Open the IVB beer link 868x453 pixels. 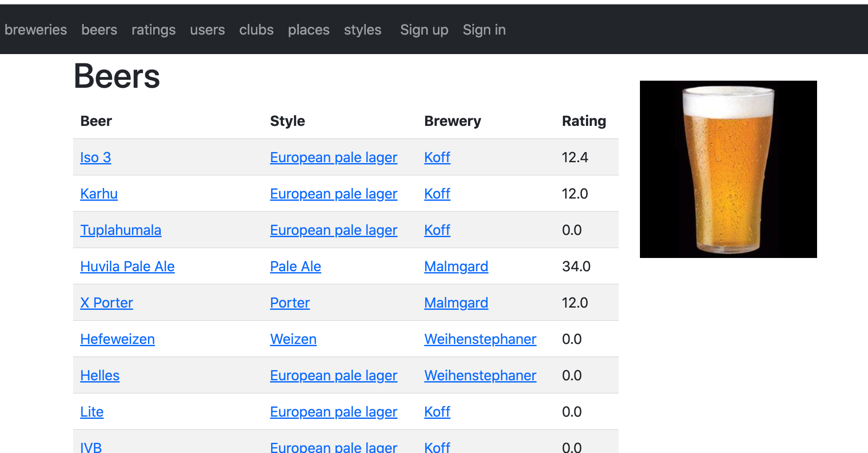pyautogui.click(x=91, y=447)
